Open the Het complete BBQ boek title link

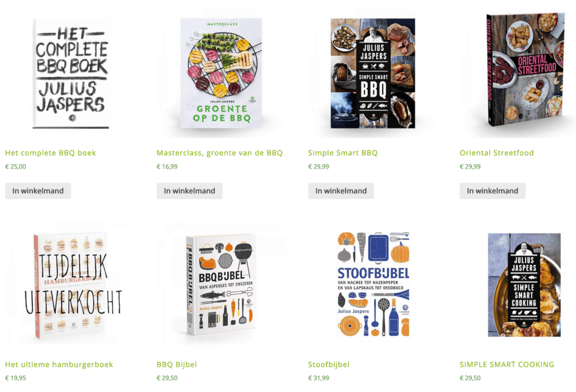51,153
